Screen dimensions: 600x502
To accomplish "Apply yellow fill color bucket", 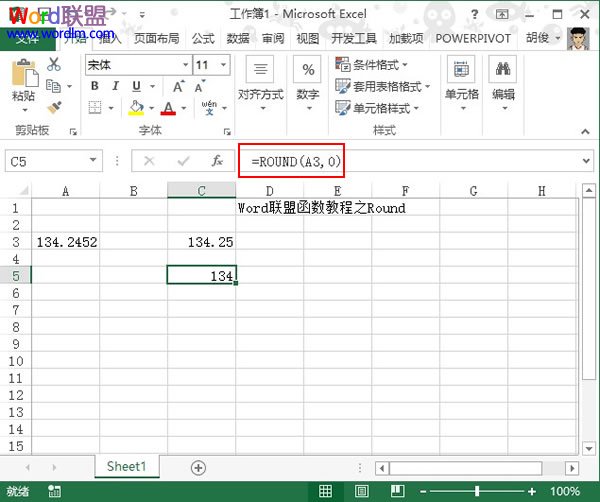I will coord(136,108).
